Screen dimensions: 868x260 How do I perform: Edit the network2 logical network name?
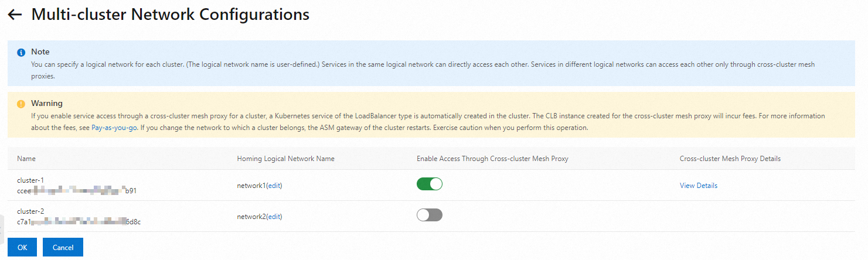(275, 217)
